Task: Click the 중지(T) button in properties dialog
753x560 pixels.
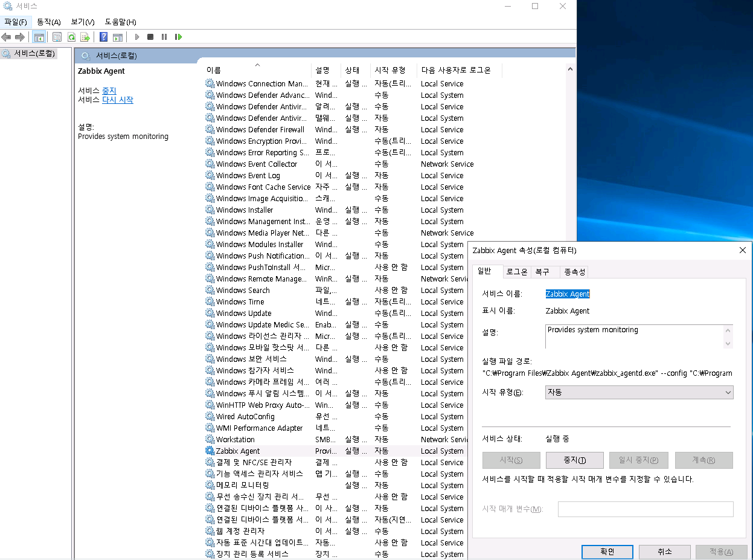Action: (574, 460)
